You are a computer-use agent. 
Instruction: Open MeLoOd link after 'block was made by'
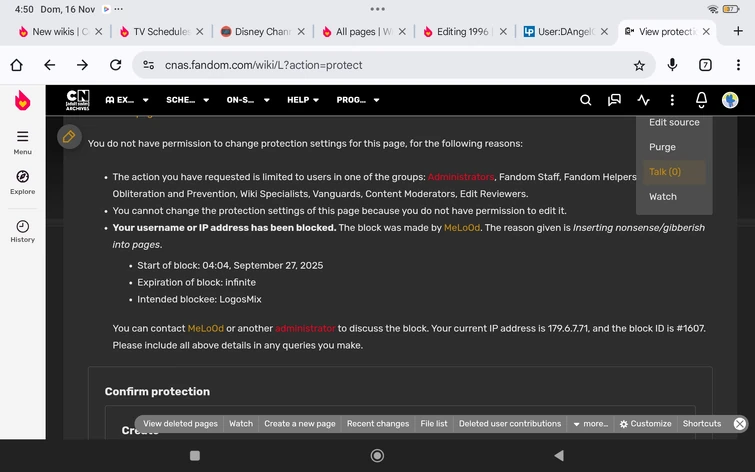click(462, 228)
